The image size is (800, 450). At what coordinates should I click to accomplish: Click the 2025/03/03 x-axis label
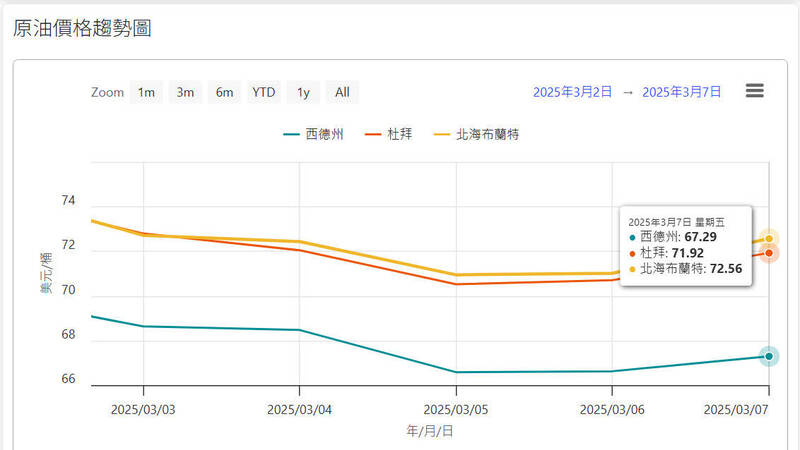tap(143, 409)
